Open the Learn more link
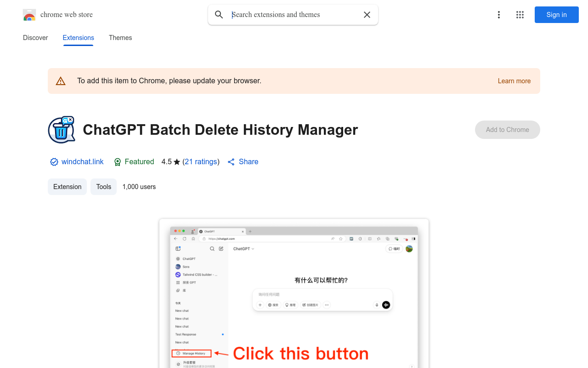The height and width of the screenshot is (368, 588). [x=514, y=80]
